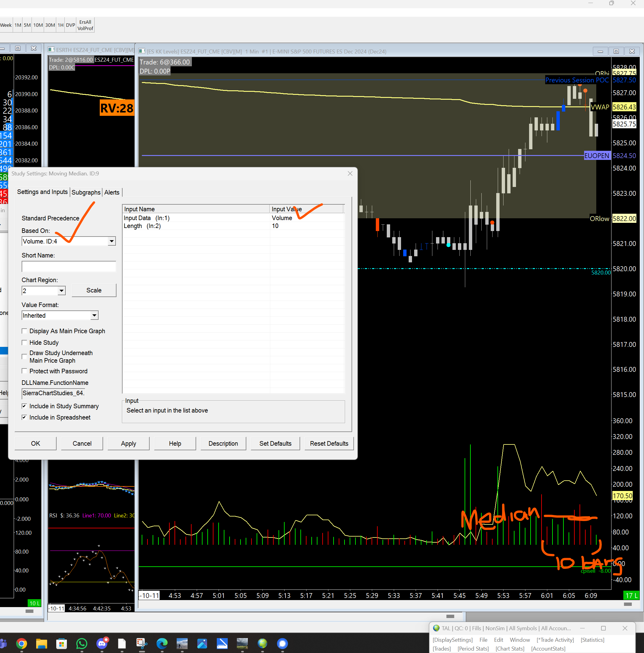The image size is (644, 653).
Task: Check Display As Main Price Graph
Action: (x=24, y=331)
